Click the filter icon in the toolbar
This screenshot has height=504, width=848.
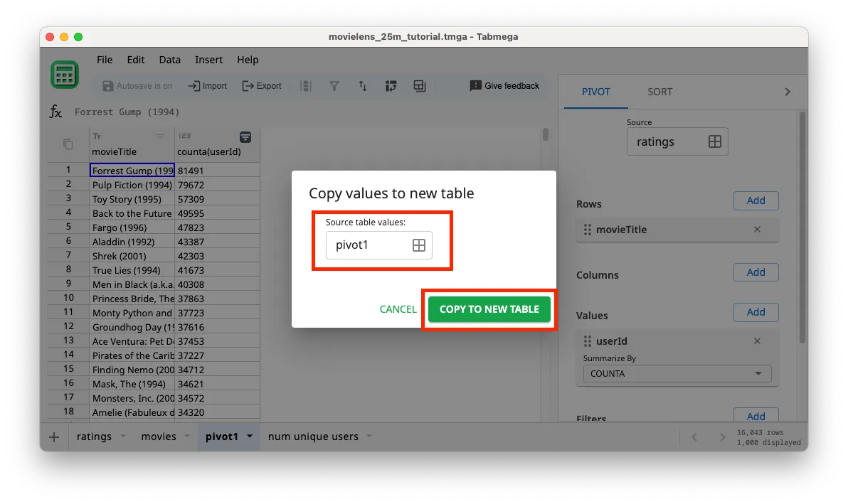334,86
